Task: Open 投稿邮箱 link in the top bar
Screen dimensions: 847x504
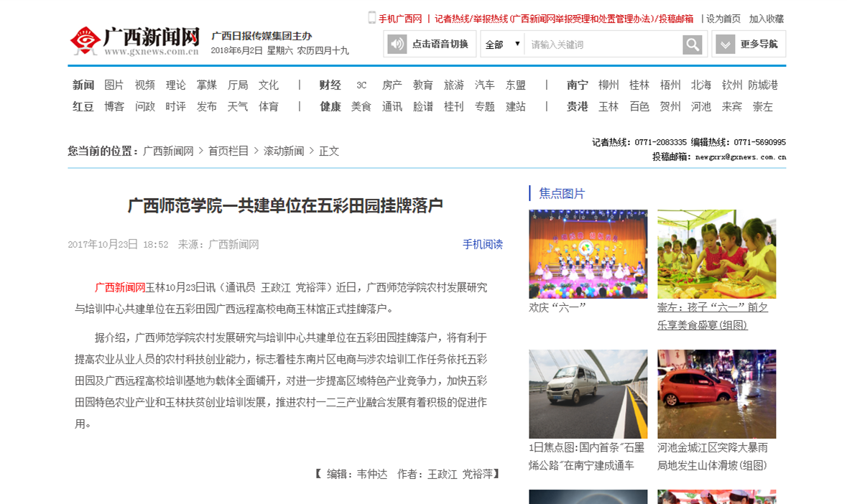Action: click(x=676, y=19)
